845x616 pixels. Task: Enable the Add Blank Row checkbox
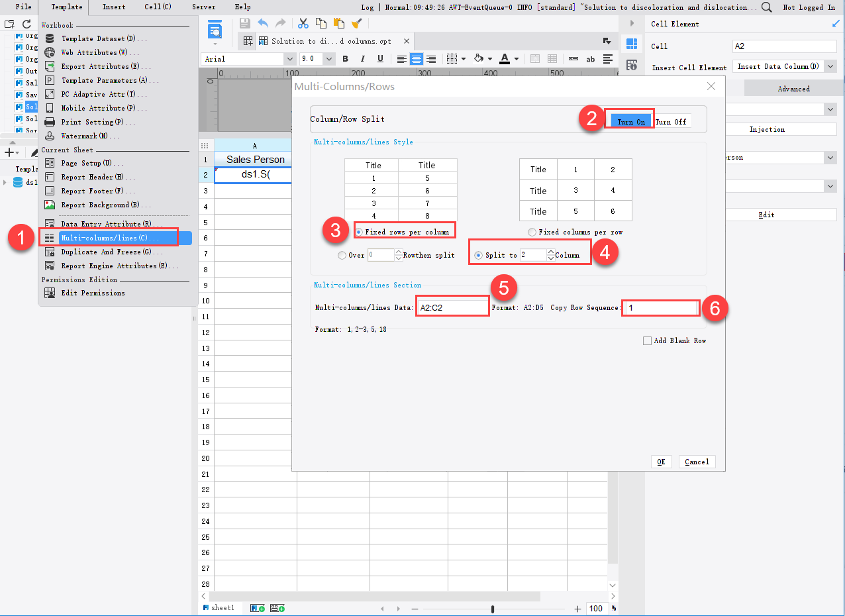tap(647, 340)
